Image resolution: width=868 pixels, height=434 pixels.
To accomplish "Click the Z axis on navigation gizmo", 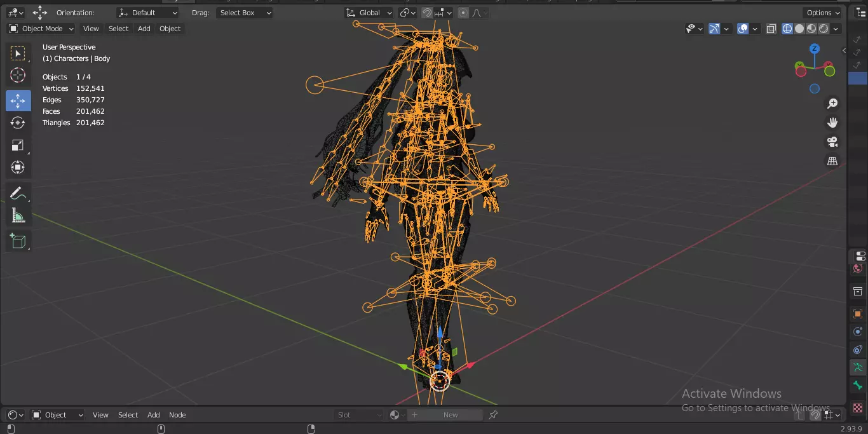I will 815,49.
